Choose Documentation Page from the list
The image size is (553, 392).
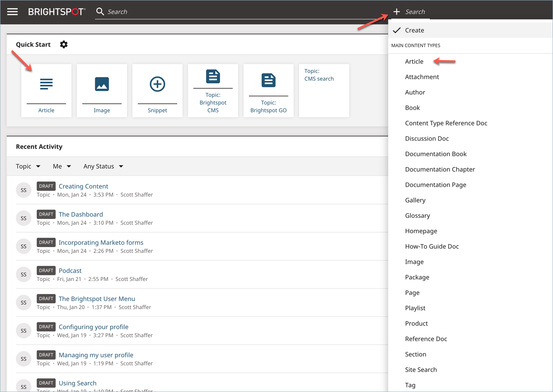pos(436,185)
